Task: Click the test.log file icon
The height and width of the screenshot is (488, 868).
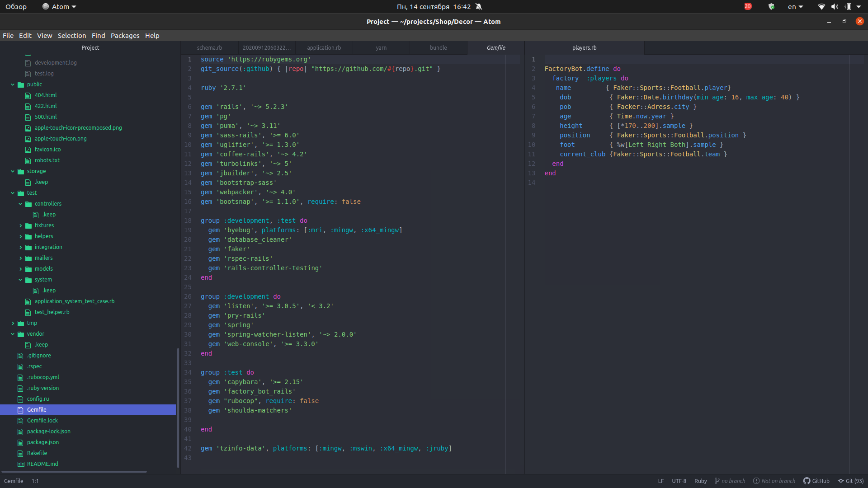Action: click(x=28, y=74)
